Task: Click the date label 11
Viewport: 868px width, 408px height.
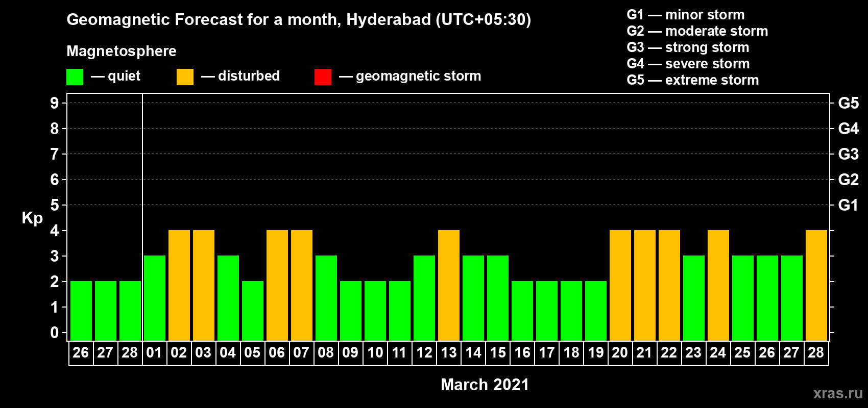Action: tap(399, 353)
